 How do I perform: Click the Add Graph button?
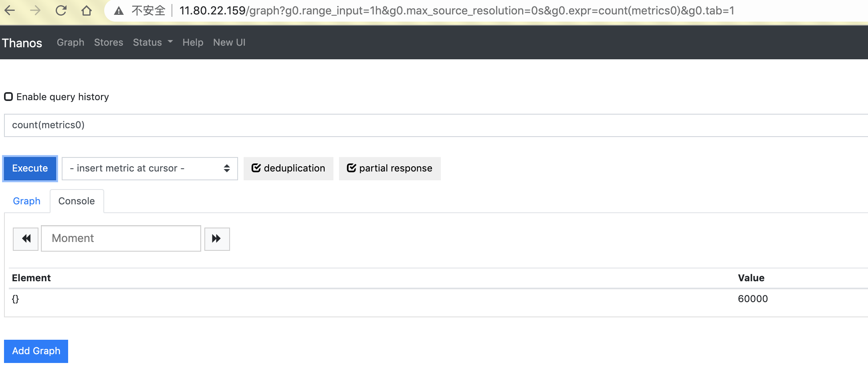click(36, 351)
